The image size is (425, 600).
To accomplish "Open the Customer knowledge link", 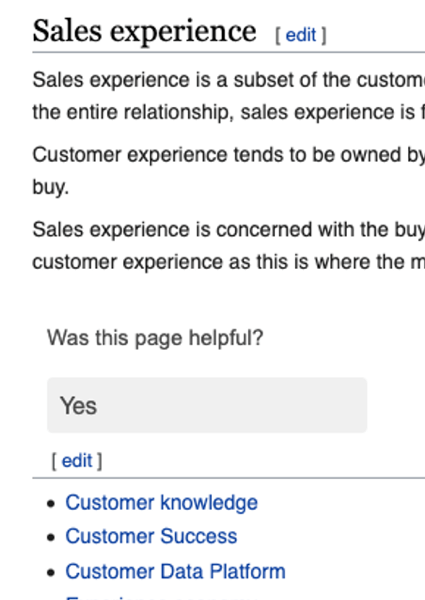I will tap(161, 502).
